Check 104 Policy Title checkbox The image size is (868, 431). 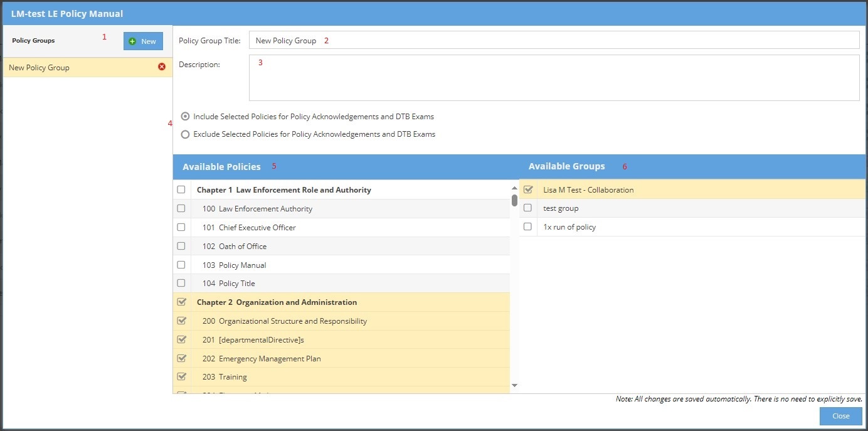(181, 283)
